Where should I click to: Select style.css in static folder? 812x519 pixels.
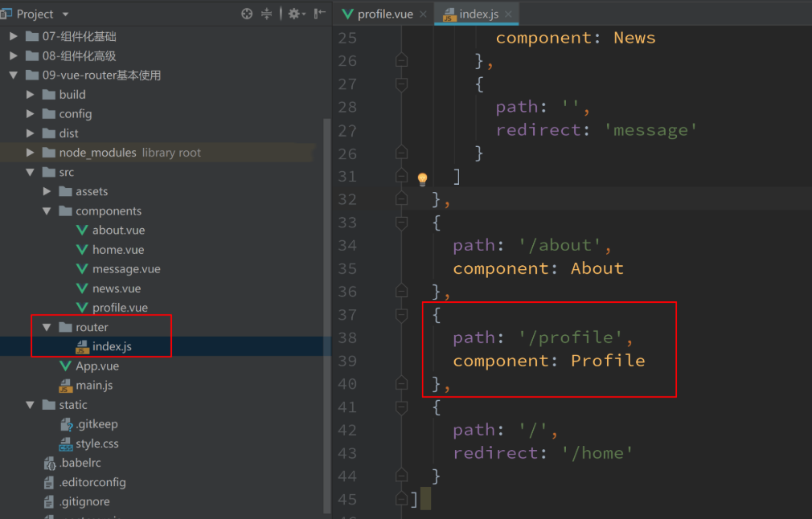pos(96,443)
